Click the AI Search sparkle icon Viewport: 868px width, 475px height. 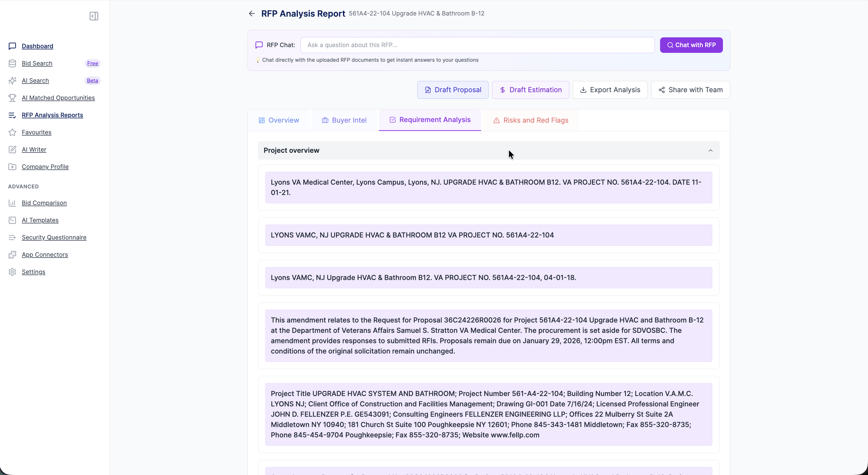[12, 80]
